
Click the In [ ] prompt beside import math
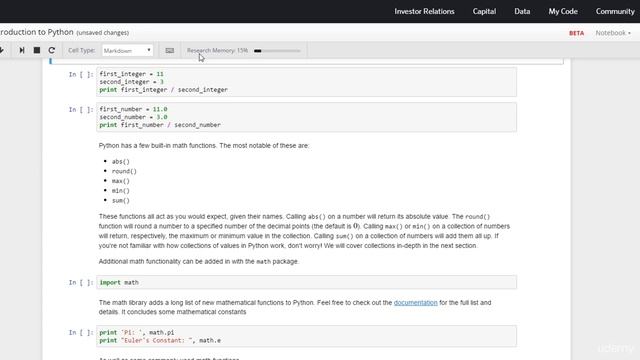pyautogui.click(x=81, y=282)
